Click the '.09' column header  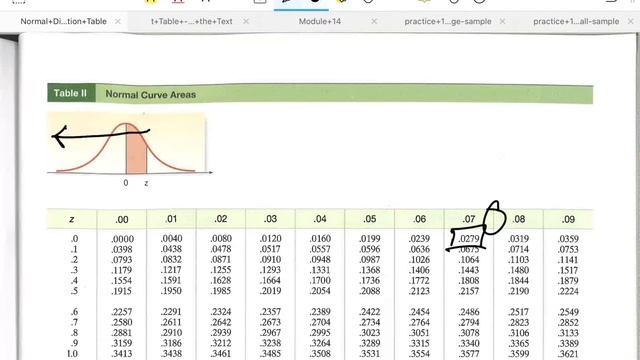point(569,219)
